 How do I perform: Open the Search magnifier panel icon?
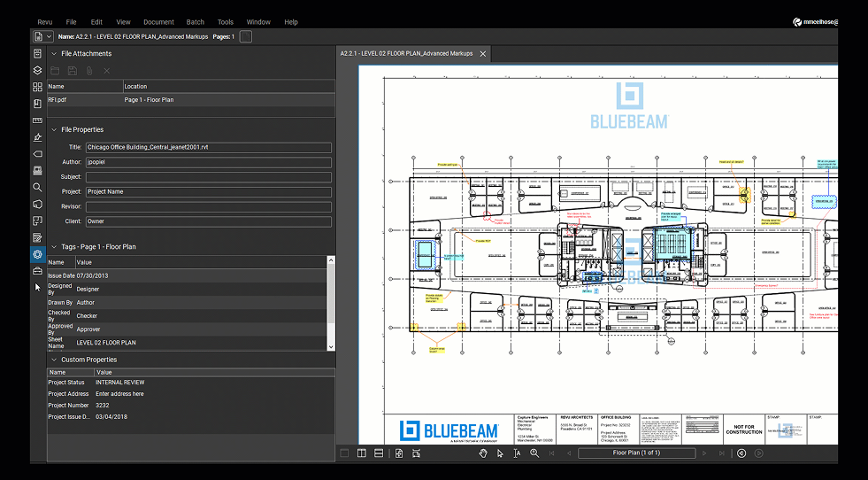pyautogui.click(x=38, y=188)
